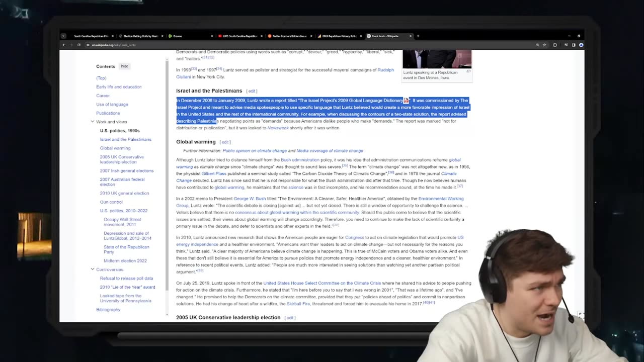Collapse the Work and views section
The image size is (644, 362).
coord(93,122)
